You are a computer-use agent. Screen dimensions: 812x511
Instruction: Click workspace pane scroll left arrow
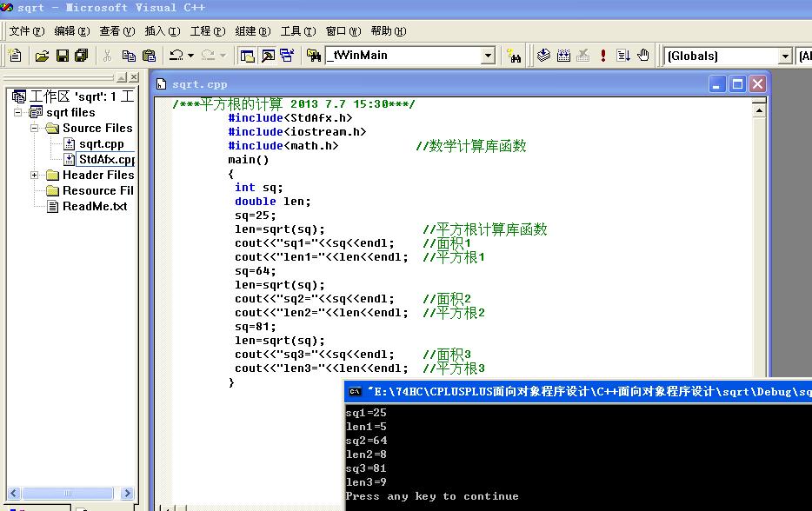pos(14,493)
